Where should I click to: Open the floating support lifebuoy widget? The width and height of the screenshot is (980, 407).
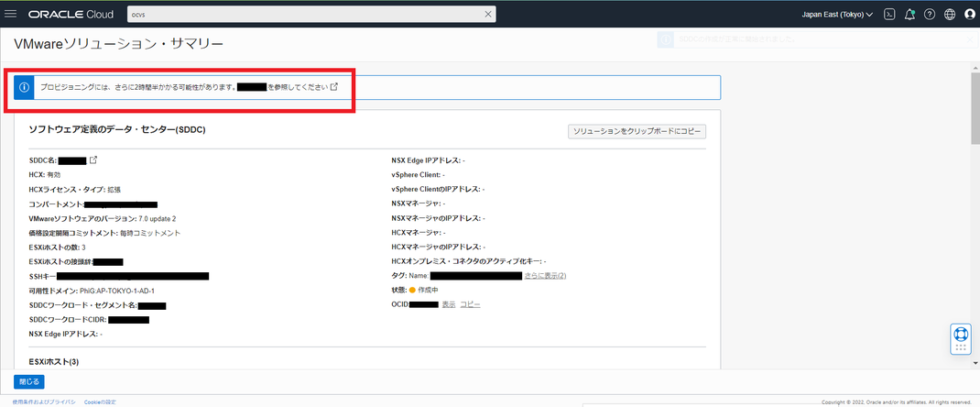961,339
